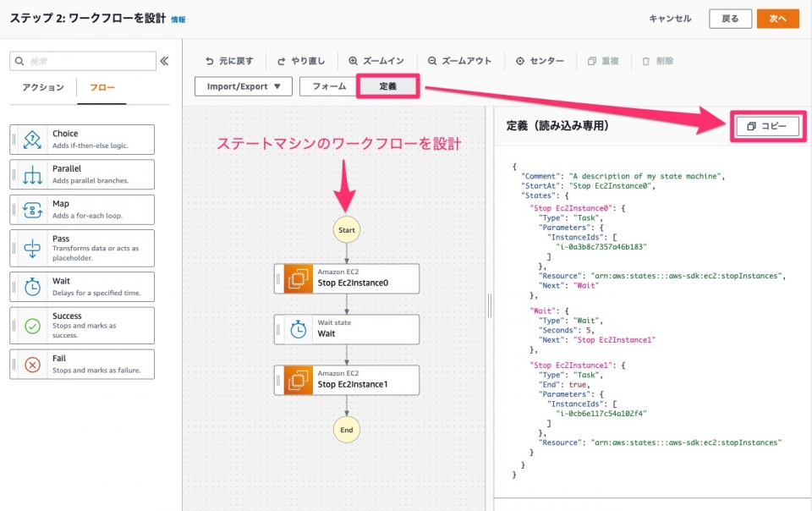Click the キャンセル button
The width and height of the screenshot is (812, 511).
point(670,19)
